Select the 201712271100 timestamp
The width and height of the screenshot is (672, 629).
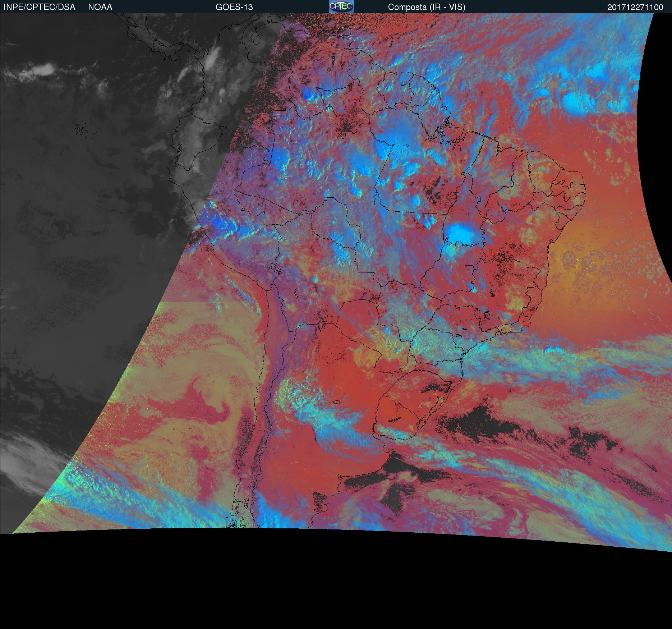[x=635, y=7]
